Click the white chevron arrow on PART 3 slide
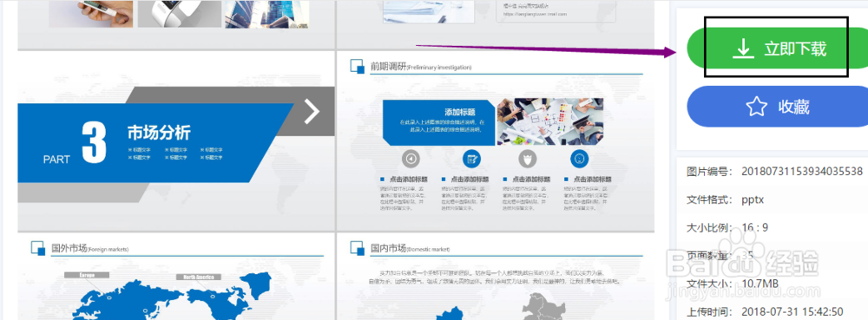The height and width of the screenshot is (320, 868). click(312, 112)
